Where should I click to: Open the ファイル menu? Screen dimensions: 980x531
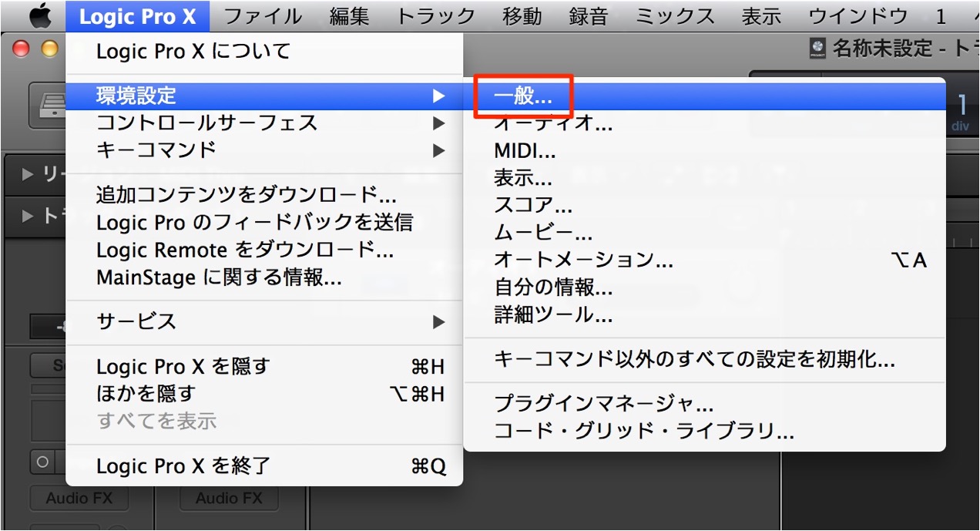point(263,16)
